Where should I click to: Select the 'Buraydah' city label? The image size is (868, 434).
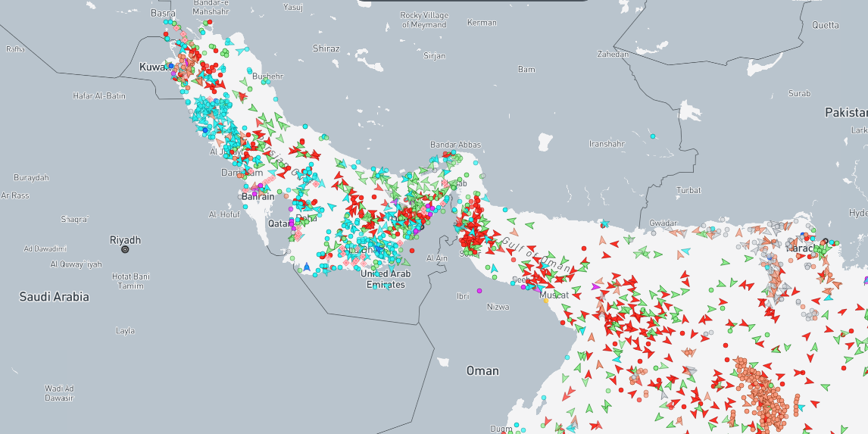point(31,178)
